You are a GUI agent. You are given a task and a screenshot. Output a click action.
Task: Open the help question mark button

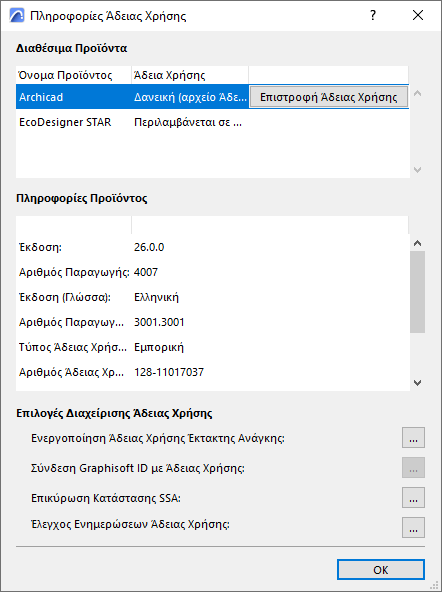(373, 15)
